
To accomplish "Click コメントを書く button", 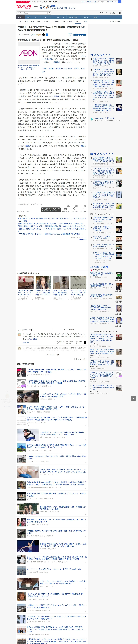I will pyautogui.click(x=69, y=330).
